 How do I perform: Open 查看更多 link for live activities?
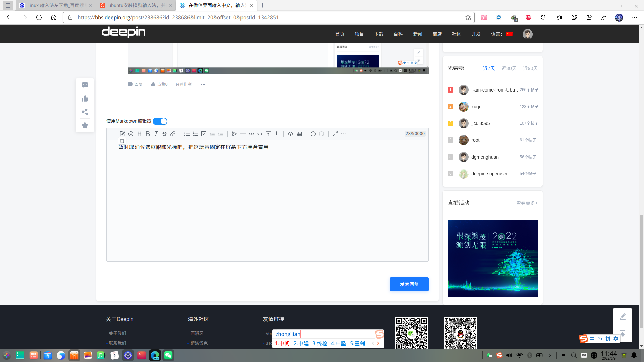(x=526, y=203)
